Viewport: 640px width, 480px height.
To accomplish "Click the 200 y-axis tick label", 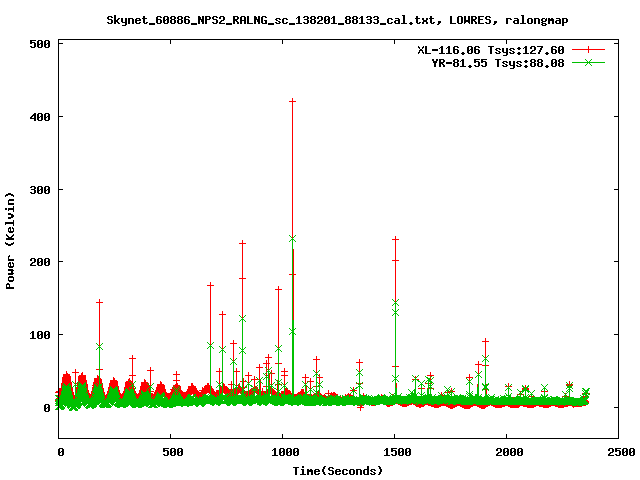I will [40, 262].
